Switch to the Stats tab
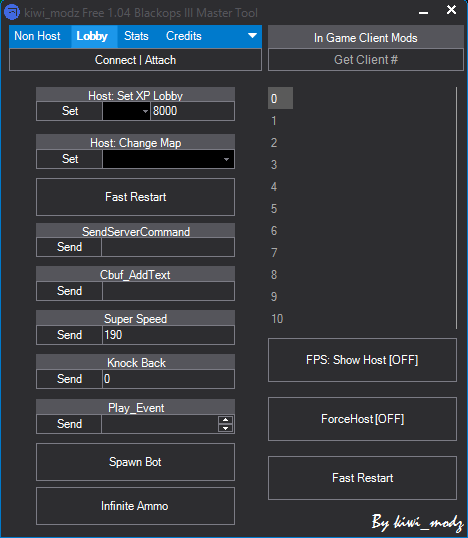468x538 pixels. point(136,36)
